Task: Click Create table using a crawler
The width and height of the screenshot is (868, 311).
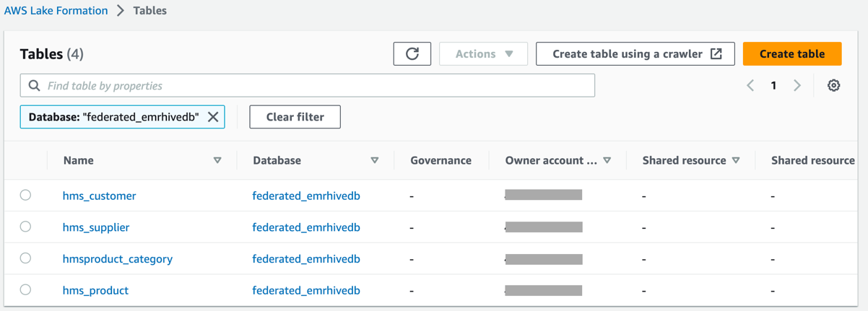Action: tap(635, 54)
